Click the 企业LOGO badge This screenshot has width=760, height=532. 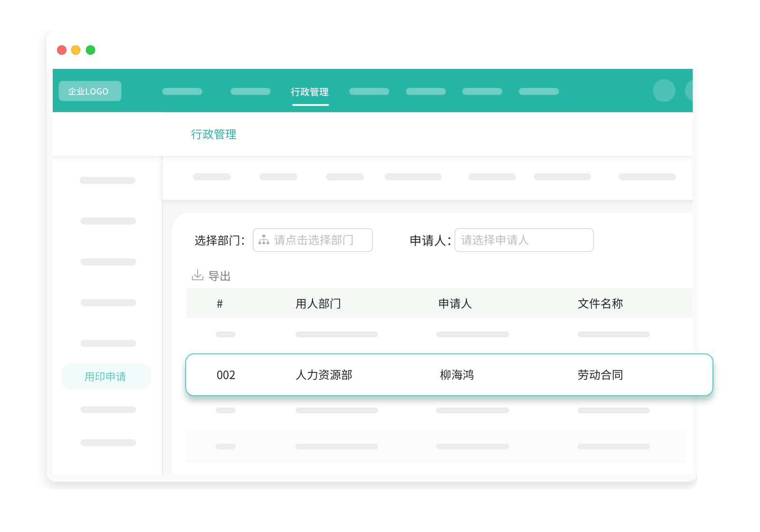[90, 91]
